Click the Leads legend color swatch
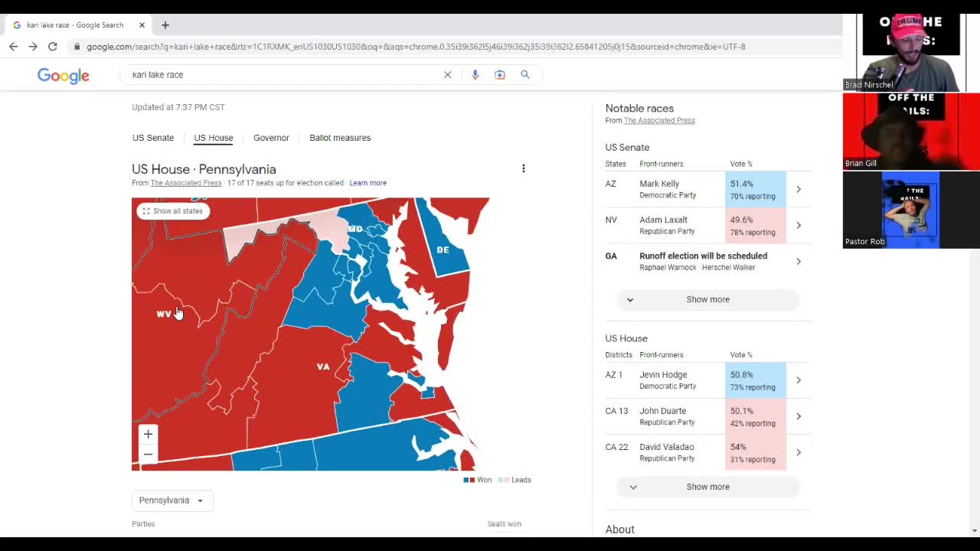The width and height of the screenshot is (980, 551). pos(503,480)
